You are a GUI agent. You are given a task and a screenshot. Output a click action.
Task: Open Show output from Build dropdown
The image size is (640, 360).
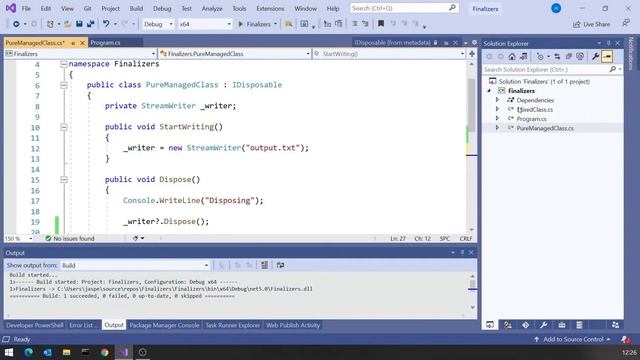pos(135,265)
